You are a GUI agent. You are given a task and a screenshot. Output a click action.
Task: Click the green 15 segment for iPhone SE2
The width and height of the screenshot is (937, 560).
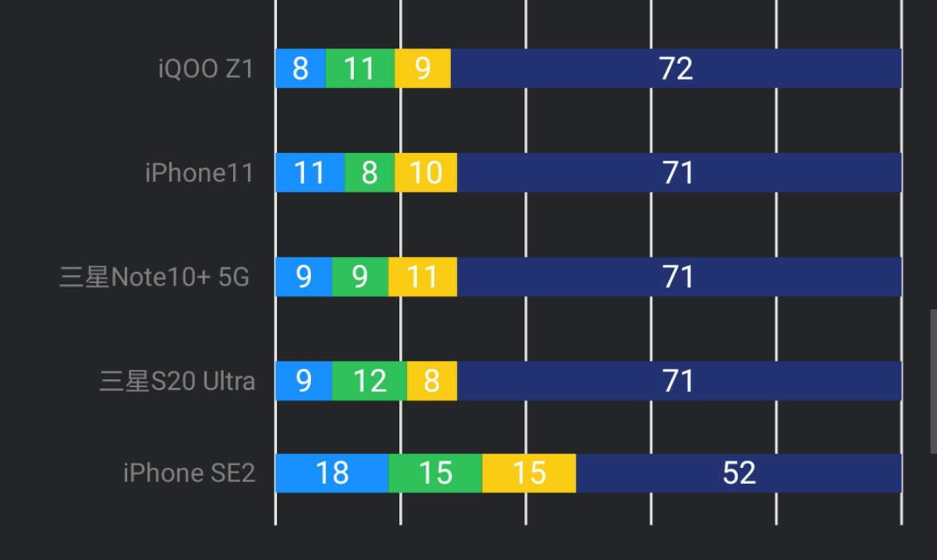point(435,473)
